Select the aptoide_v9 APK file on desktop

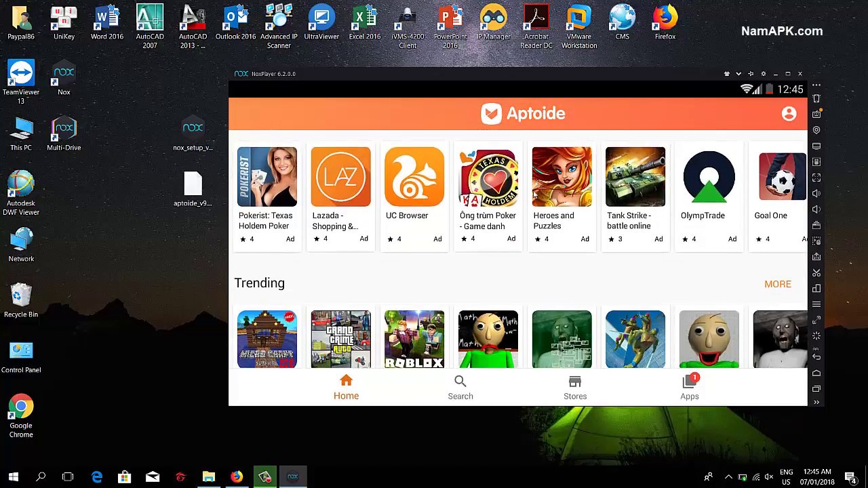[193, 190]
